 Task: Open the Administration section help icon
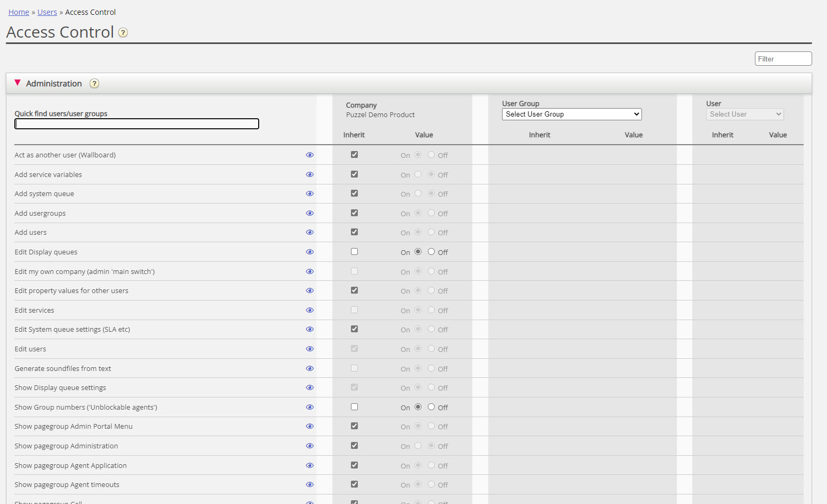(94, 84)
